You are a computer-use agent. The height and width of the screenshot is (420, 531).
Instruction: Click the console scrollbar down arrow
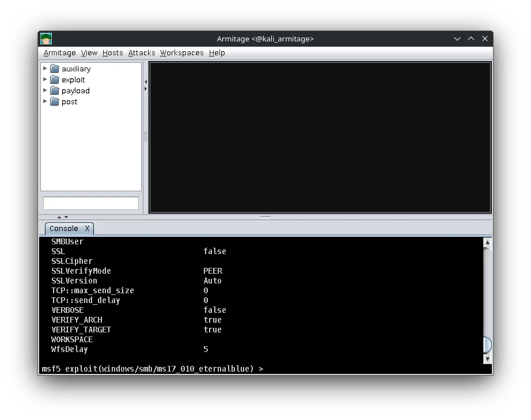(487, 359)
